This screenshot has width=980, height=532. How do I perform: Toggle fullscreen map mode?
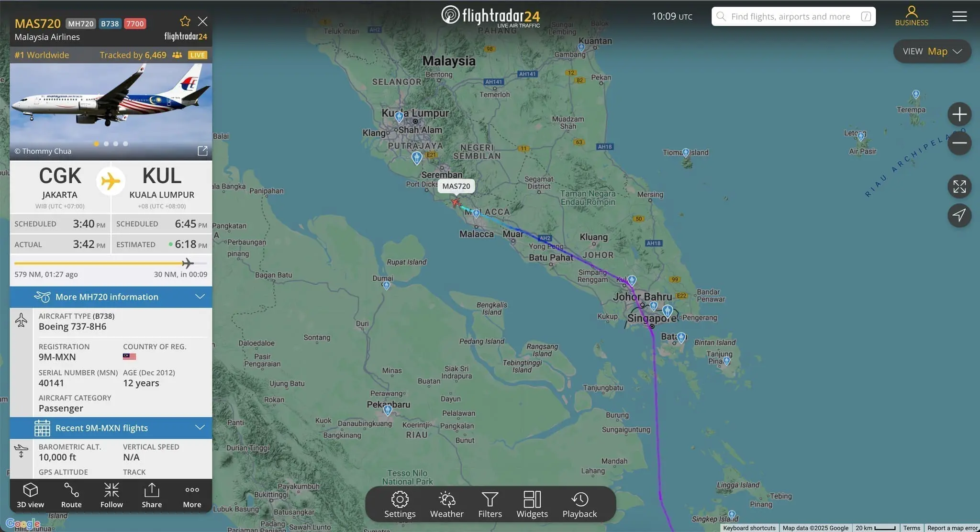point(959,187)
